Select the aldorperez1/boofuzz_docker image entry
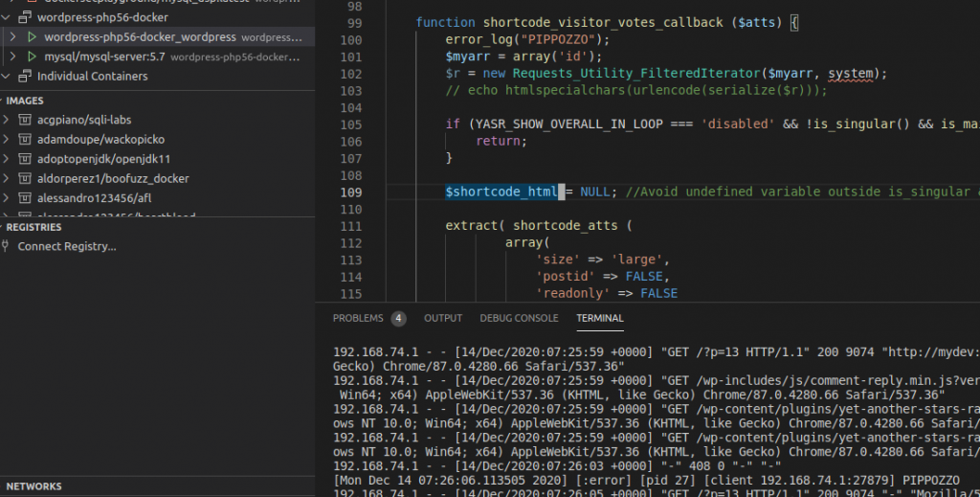 point(158,178)
